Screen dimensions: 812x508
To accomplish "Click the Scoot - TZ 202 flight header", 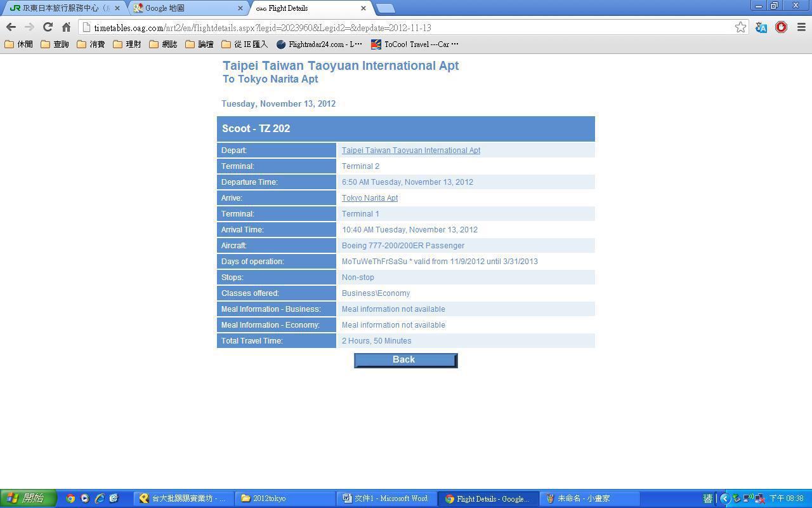I will 406,129.
